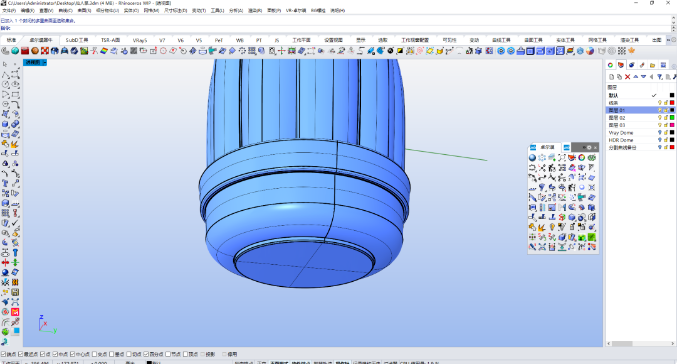Open the 工具(L) menu
Image resolution: width=678 pixels, height=364 pixels.
pyautogui.click(x=217, y=10)
